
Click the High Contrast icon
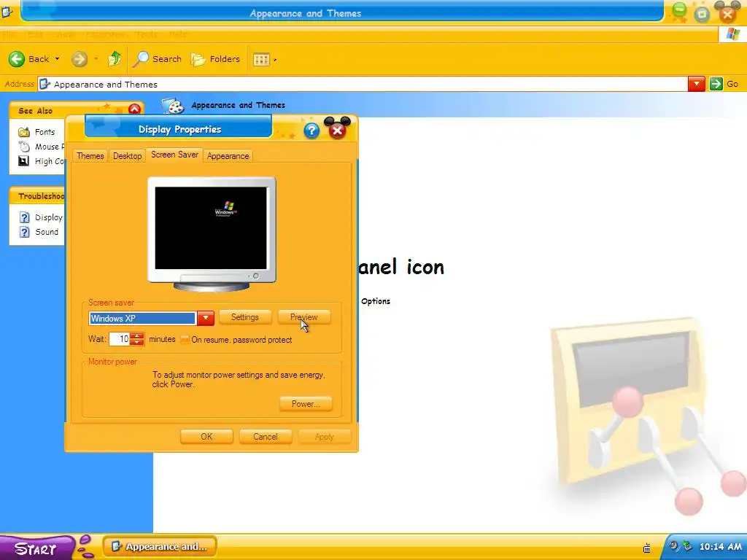[23, 161]
